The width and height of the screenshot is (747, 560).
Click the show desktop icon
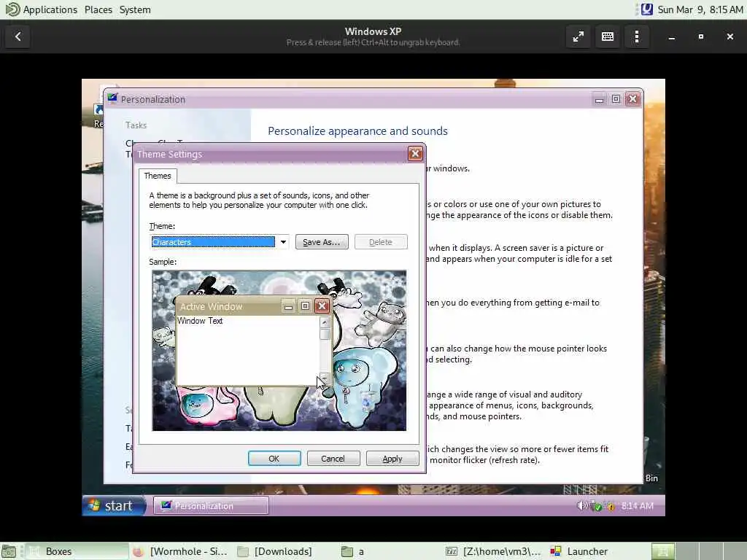9,551
